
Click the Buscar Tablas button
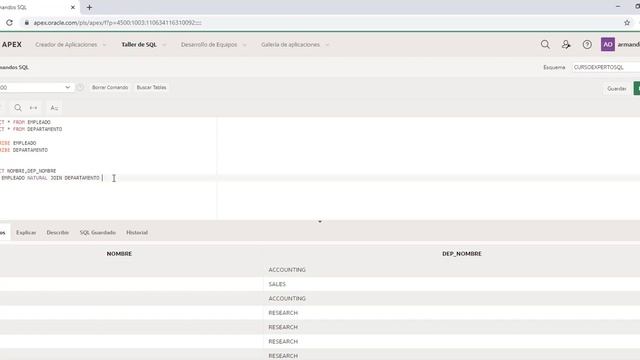(x=151, y=87)
